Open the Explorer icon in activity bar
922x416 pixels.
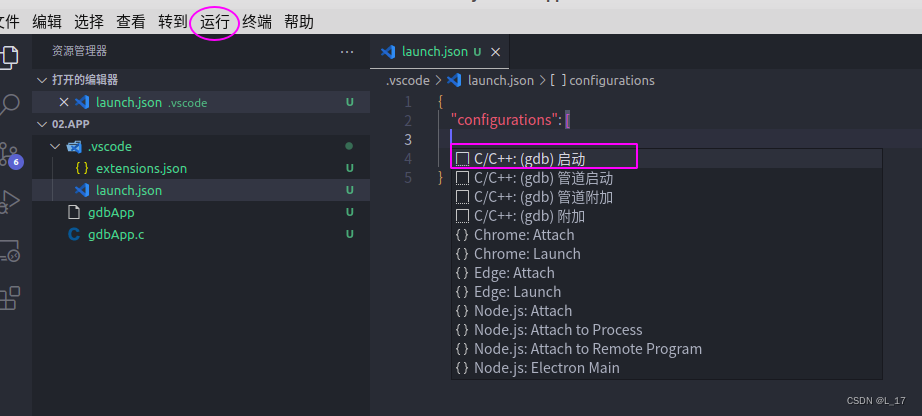tap(10, 55)
